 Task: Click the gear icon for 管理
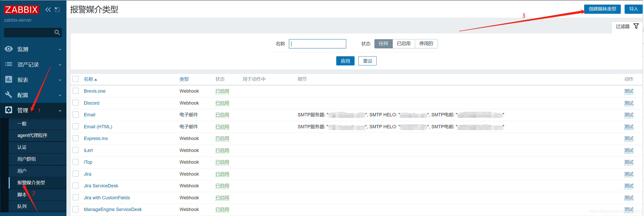tap(9, 110)
